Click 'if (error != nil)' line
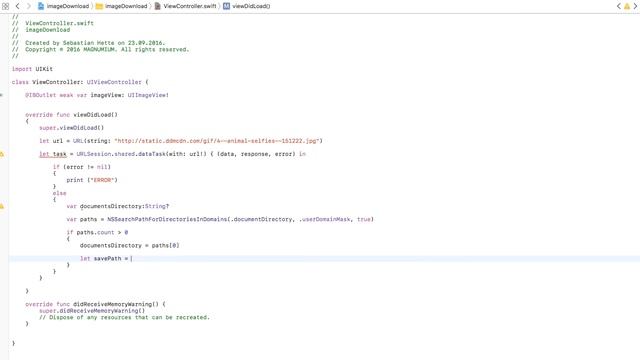The width and height of the screenshot is (640, 360). pos(82,167)
